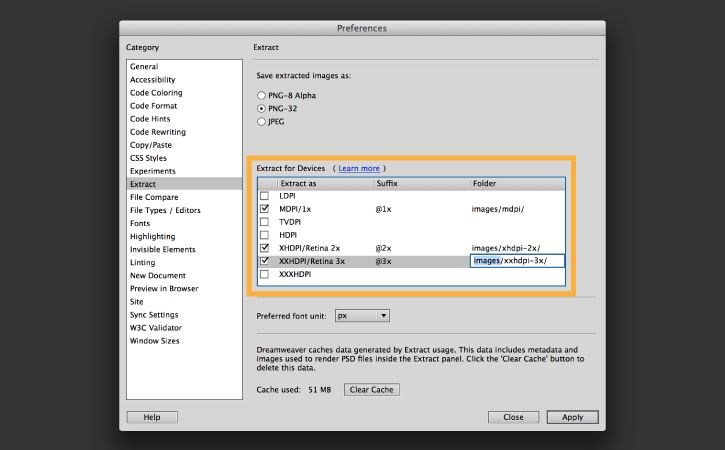Select the highlighted Extract category

(x=184, y=184)
